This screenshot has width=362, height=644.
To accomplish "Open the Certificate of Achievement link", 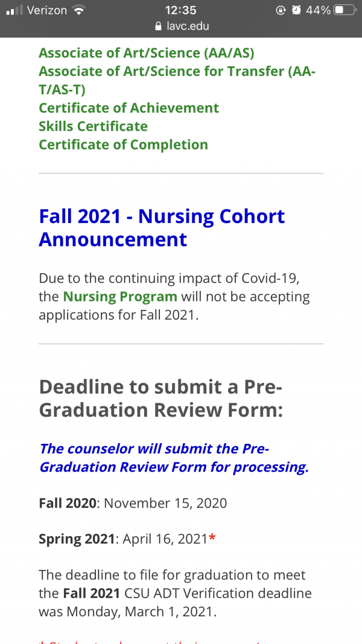I will click(129, 108).
